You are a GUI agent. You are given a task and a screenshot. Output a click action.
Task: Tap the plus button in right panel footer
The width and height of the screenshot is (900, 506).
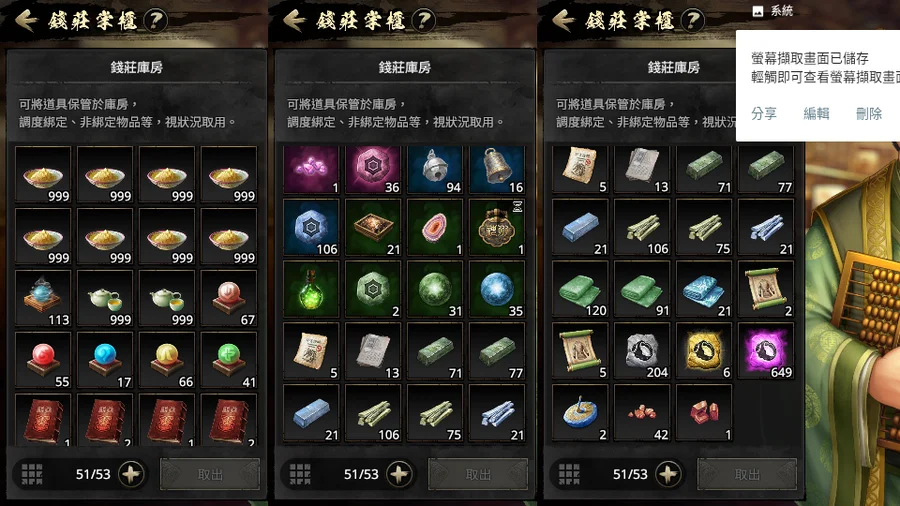pyautogui.click(x=668, y=474)
